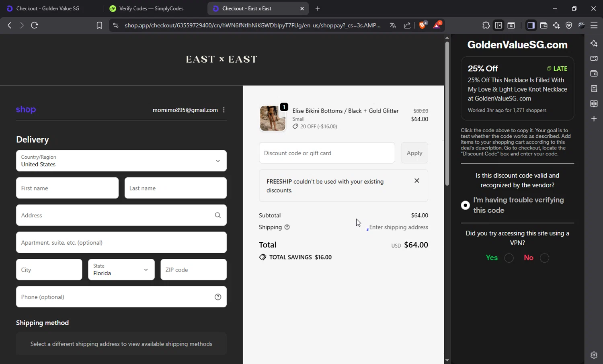The height and width of the screenshot is (364, 603).
Task: Open sidebar Brave Talk camera icon
Action: 594,58
